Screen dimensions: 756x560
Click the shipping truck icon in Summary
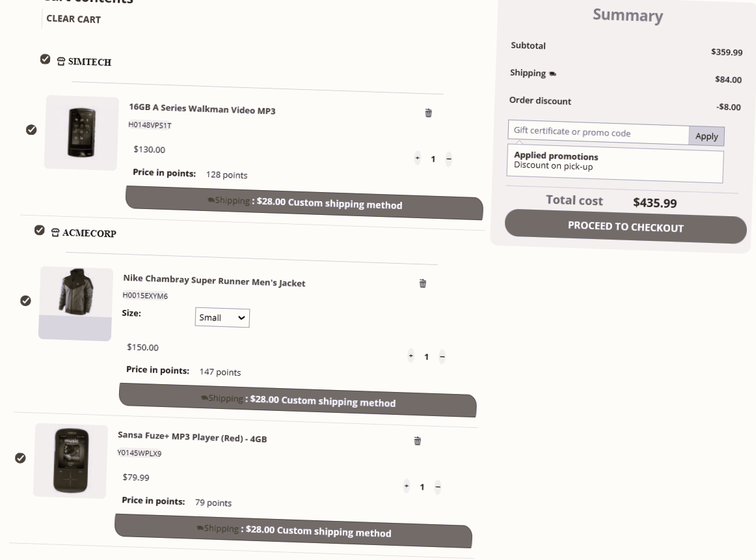[x=552, y=74]
